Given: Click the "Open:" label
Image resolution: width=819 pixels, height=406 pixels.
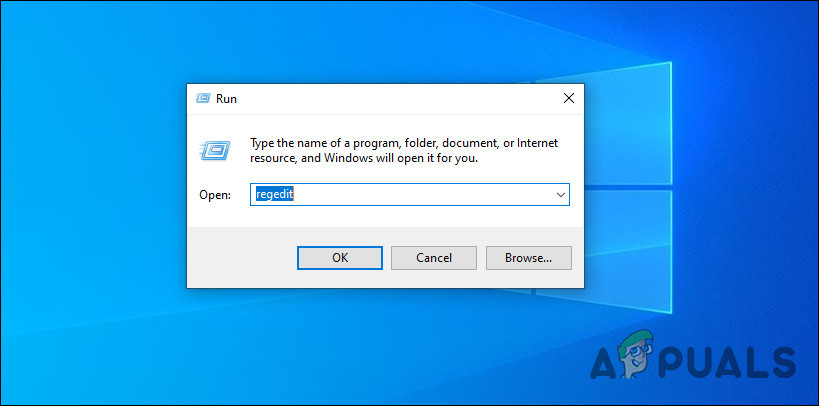Looking at the screenshot, I should click(x=215, y=195).
